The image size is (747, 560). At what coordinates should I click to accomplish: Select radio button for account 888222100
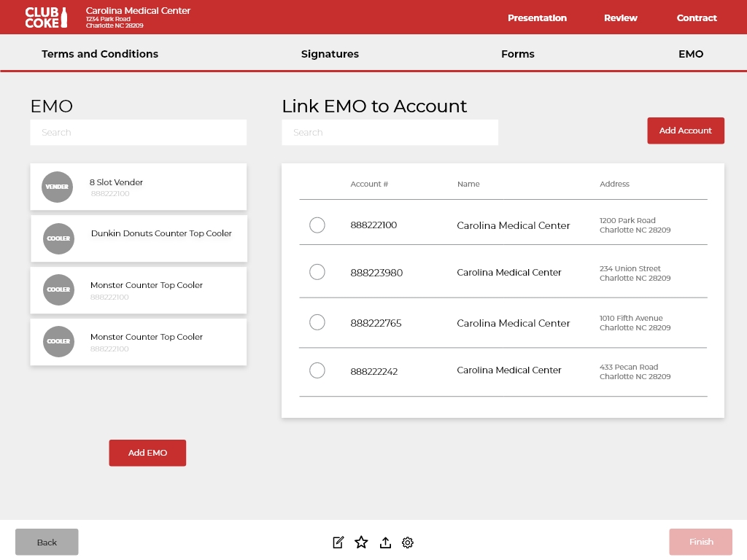click(x=317, y=225)
